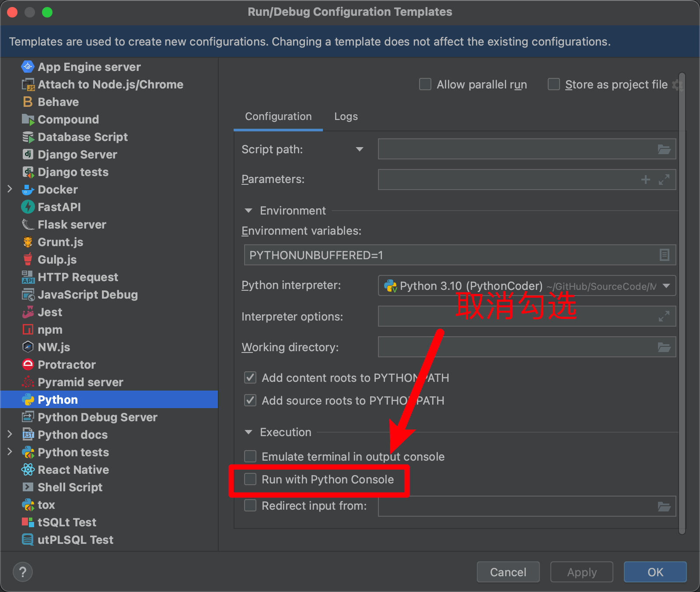Click the Working directory input field
The image size is (700, 592).
point(527,347)
